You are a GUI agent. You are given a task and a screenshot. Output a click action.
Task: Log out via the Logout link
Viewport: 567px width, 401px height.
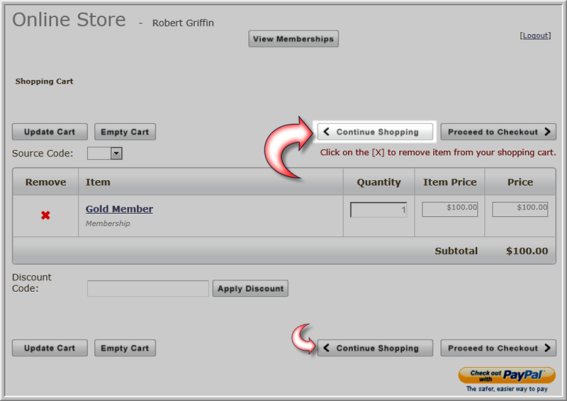pos(535,35)
